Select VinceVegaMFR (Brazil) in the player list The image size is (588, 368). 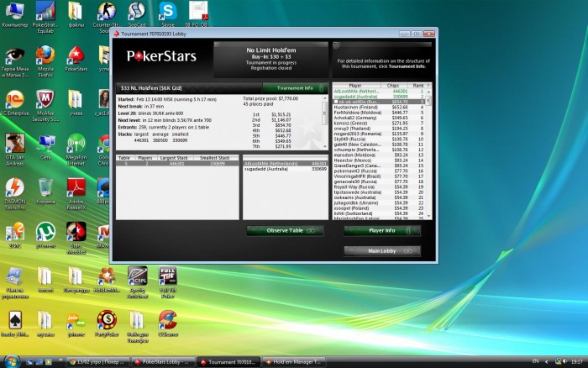point(379,176)
